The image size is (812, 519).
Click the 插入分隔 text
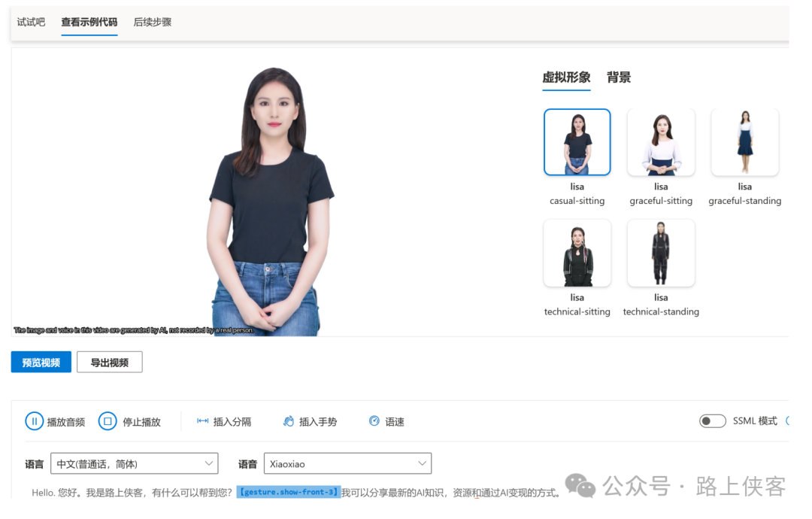232,422
